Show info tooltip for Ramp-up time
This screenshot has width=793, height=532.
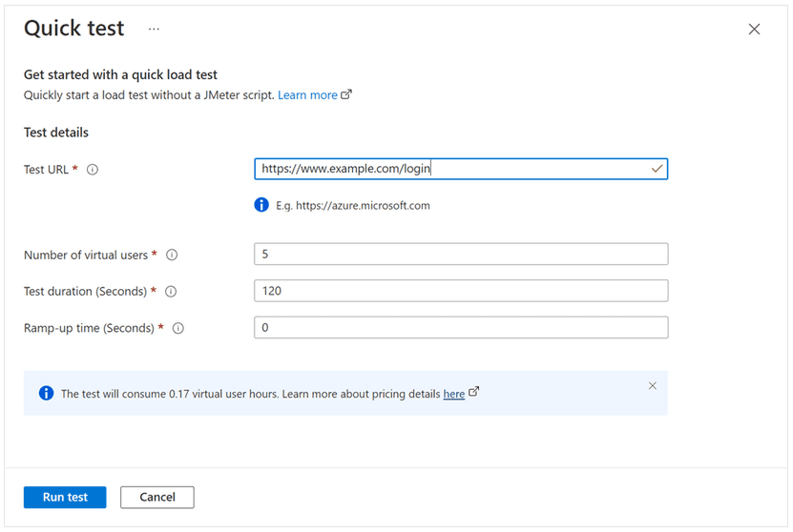pos(178,328)
